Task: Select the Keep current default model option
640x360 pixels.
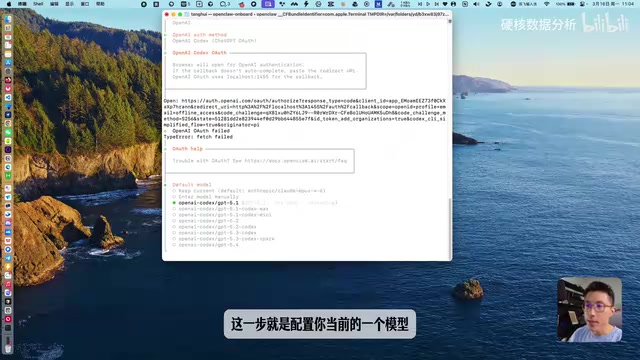Action: [x=249, y=191]
